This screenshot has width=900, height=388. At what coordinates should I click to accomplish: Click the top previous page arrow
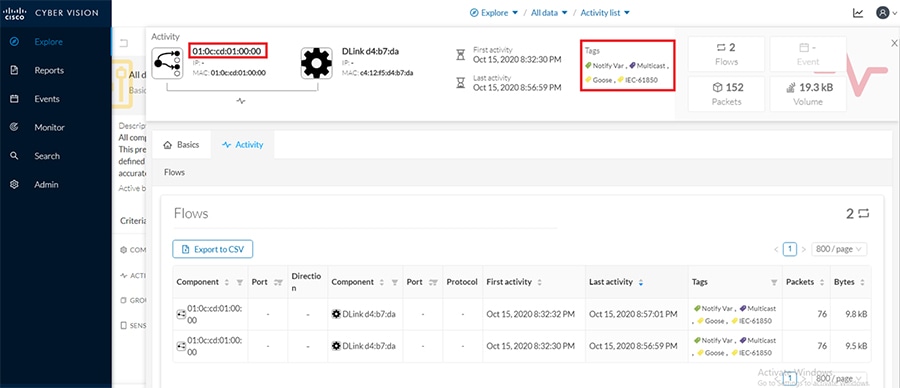776,249
